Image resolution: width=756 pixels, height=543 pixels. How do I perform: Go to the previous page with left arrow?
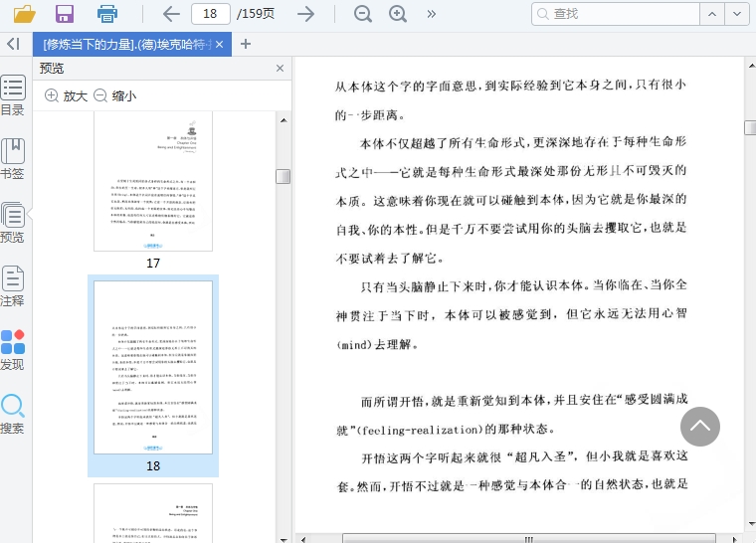[x=171, y=14]
